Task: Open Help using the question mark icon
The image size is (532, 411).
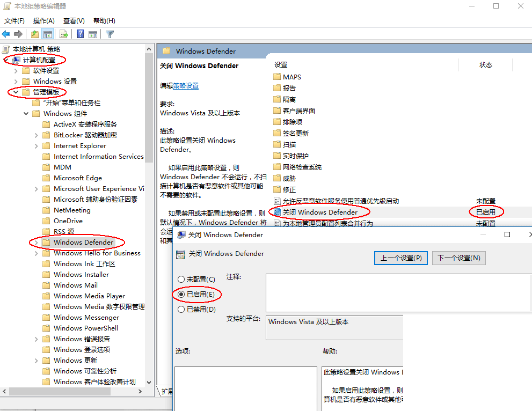Action: (x=80, y=34)
